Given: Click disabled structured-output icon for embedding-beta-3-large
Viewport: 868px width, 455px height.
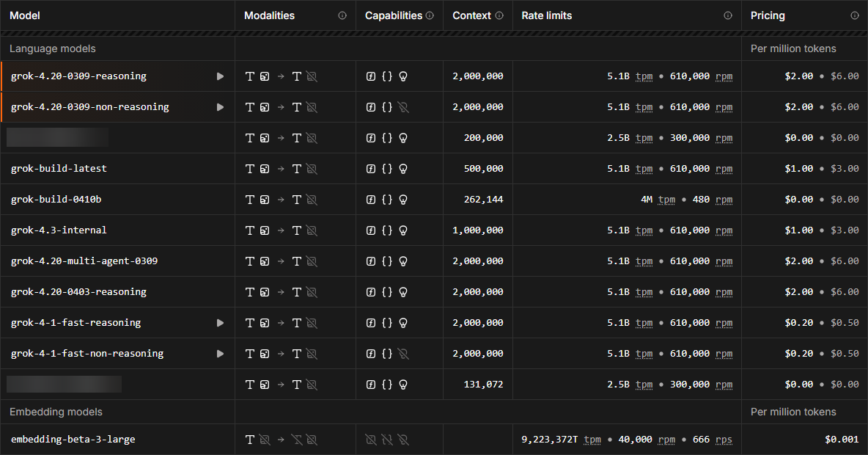Looking at the screenshot, I should tap(387, 440).
